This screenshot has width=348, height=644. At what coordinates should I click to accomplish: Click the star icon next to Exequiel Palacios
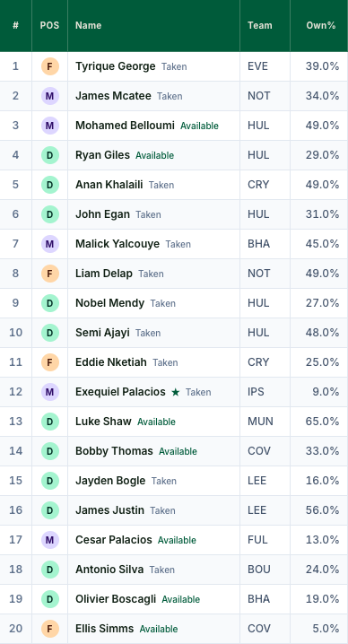(176, 392)
